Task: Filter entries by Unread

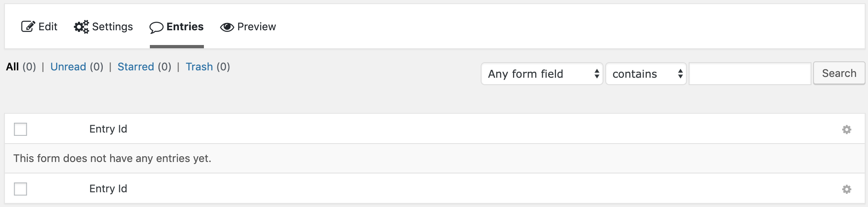Action: point(68,67)
